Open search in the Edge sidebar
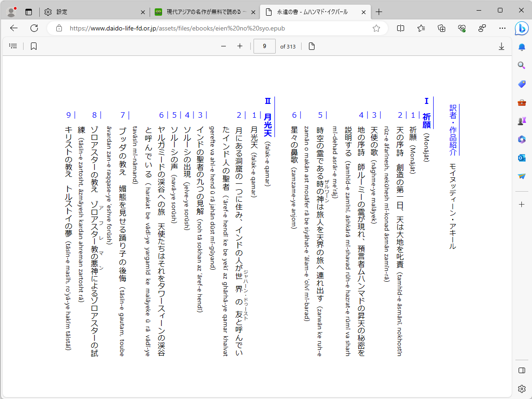Screen dimensions: 532x399 point(521,66)
